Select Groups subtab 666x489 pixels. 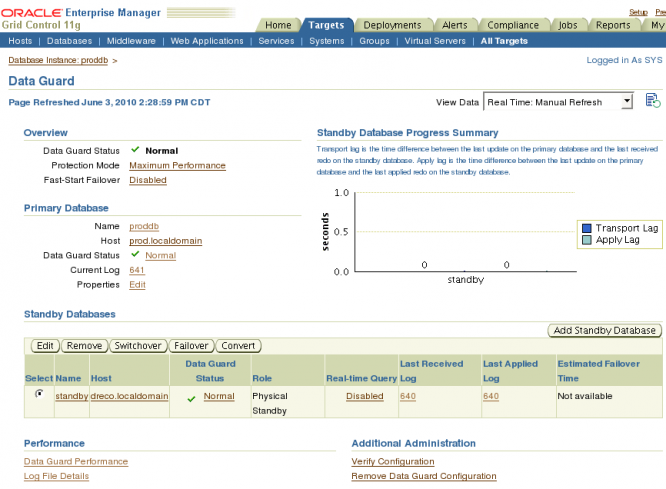tap(374, 41)
